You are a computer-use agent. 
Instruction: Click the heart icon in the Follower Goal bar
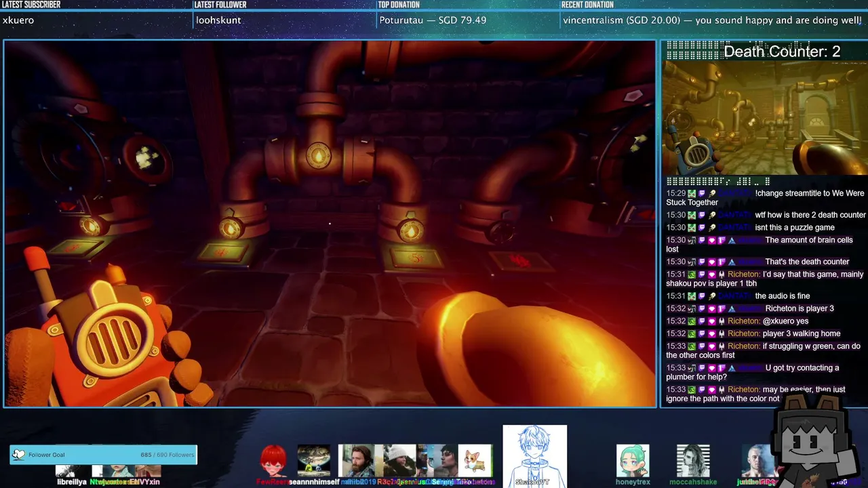19,455
